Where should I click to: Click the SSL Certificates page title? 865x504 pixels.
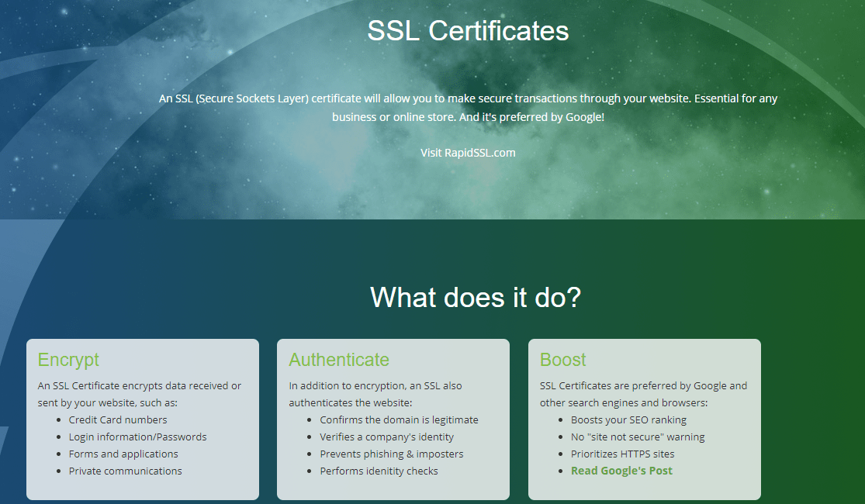(x=468, y=30)
